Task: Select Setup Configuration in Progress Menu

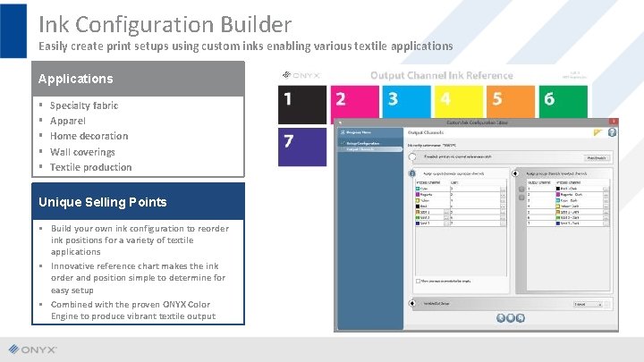Action: 362,143
